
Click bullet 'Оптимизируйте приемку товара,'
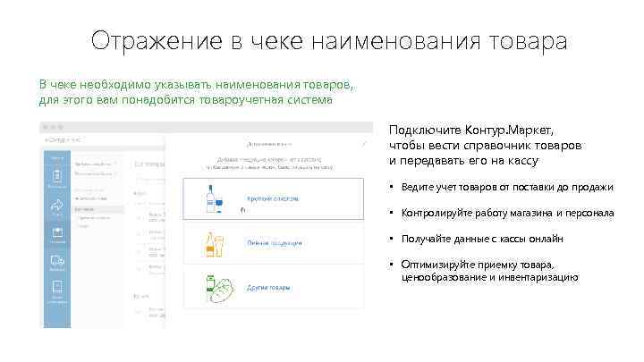click(x=478, y=265)
